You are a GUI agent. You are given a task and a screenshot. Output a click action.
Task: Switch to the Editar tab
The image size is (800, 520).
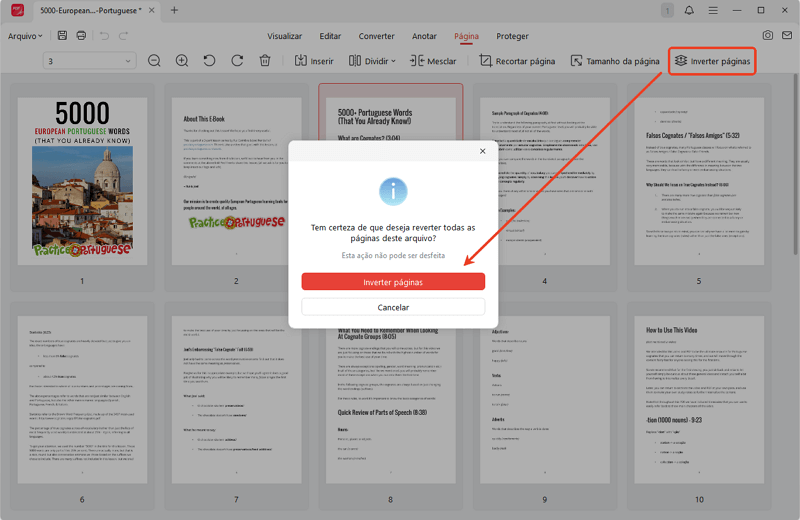pyautogui.click(x=330, y=36)
